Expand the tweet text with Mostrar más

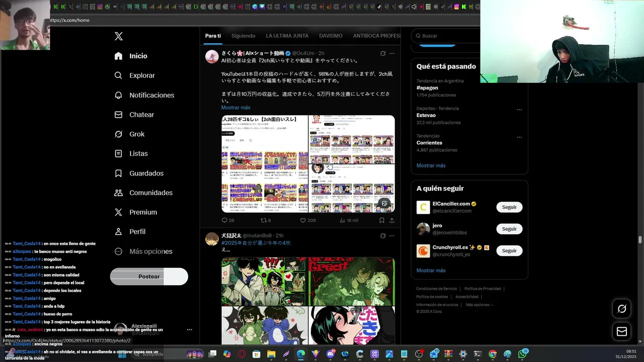pos(235,108)
